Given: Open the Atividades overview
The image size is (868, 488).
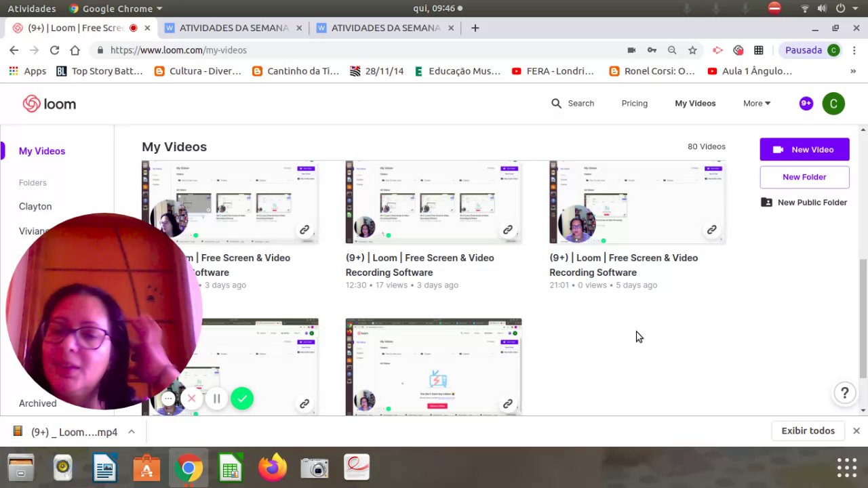Looking at the screenshot, I should (32, 8).
